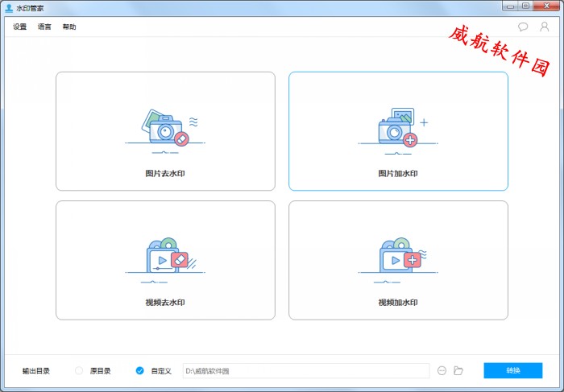Open the 图片加水印 image watermark adder

398,131
